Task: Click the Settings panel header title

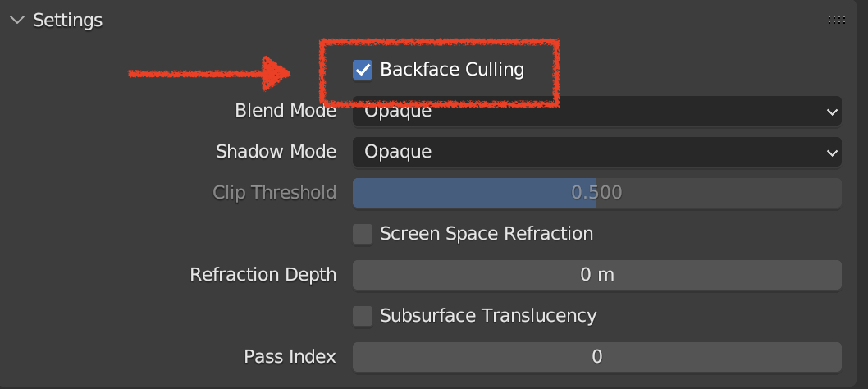Action: pos(68,21)
